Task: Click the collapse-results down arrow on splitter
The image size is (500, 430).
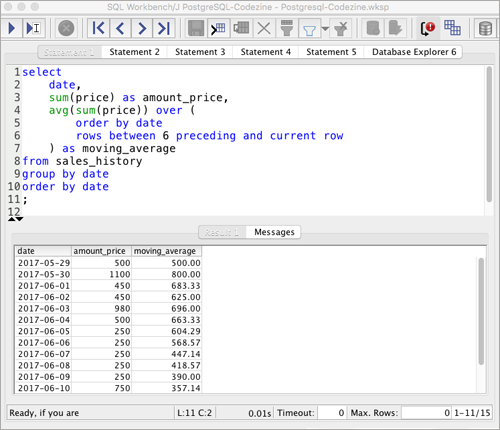Action: pos(20,219)
